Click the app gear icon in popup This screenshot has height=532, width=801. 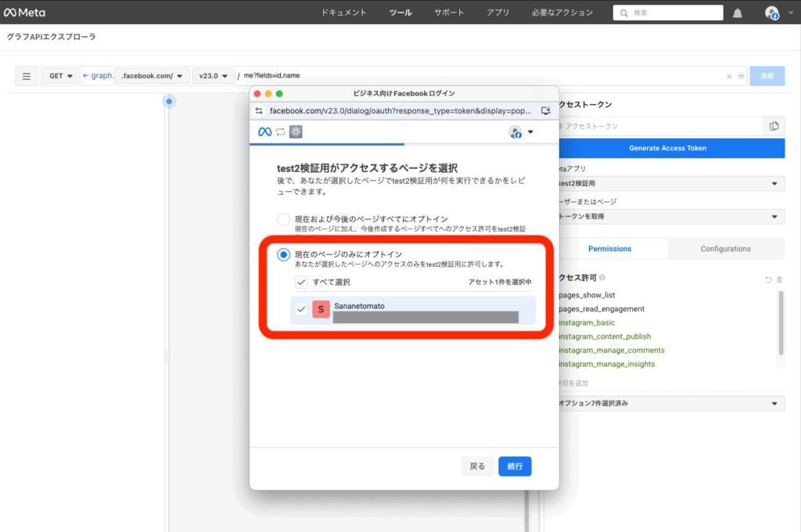tap(296, 132)
